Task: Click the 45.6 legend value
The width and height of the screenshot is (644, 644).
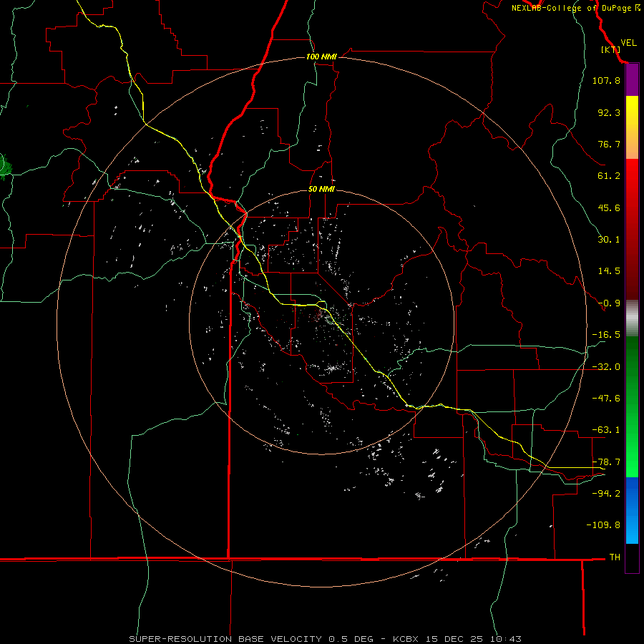Action: (609, 208)
